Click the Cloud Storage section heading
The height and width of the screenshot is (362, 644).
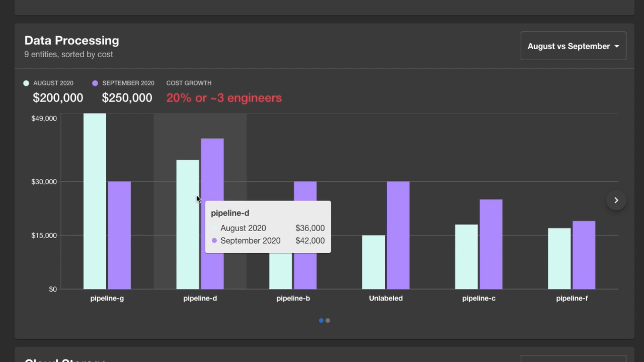tap(65, 359)
